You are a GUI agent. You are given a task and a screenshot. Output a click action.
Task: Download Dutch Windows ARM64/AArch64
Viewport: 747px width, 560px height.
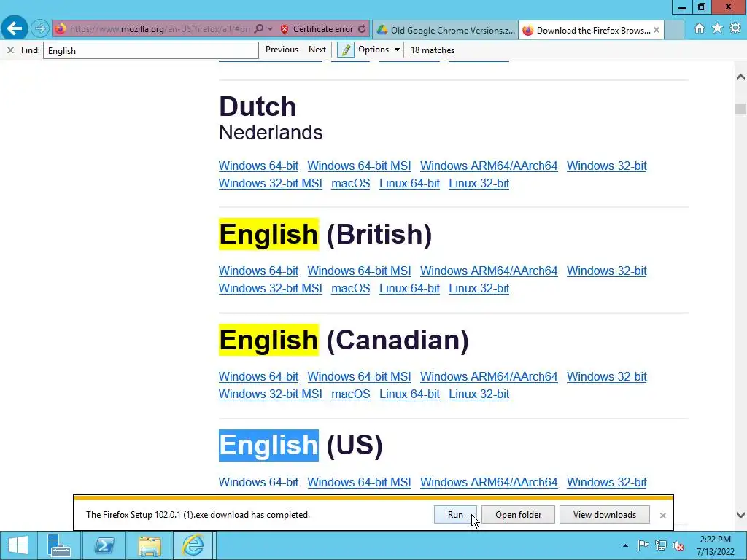[x=489, y=166]
